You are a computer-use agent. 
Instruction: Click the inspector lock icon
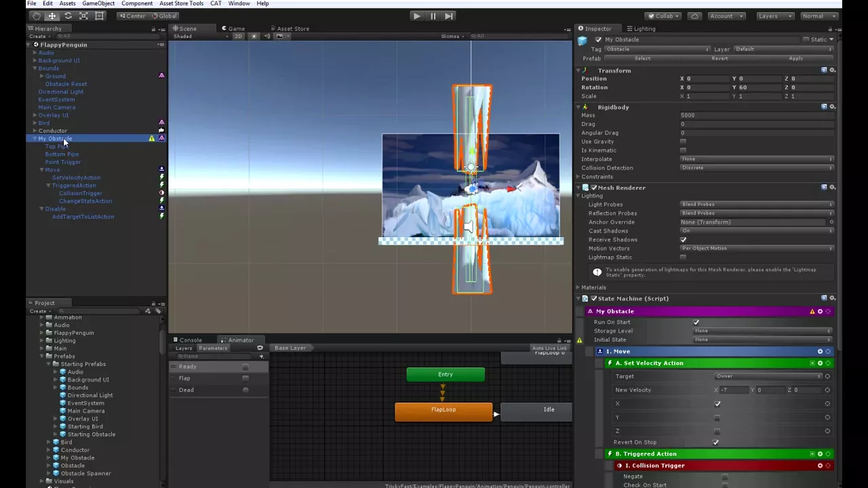pos(830,29)
